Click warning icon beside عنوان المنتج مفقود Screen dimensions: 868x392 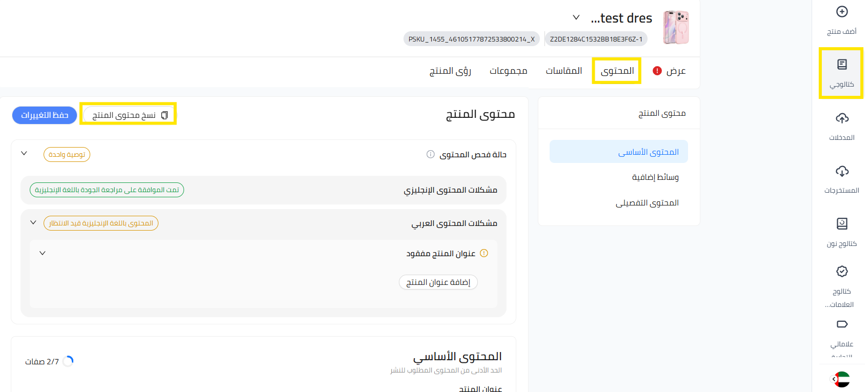[484, 253]
